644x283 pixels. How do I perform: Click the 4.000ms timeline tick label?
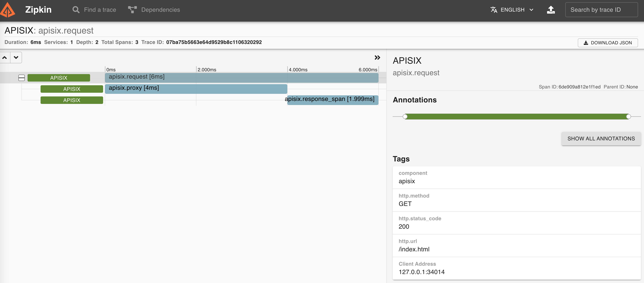(298, 70)
